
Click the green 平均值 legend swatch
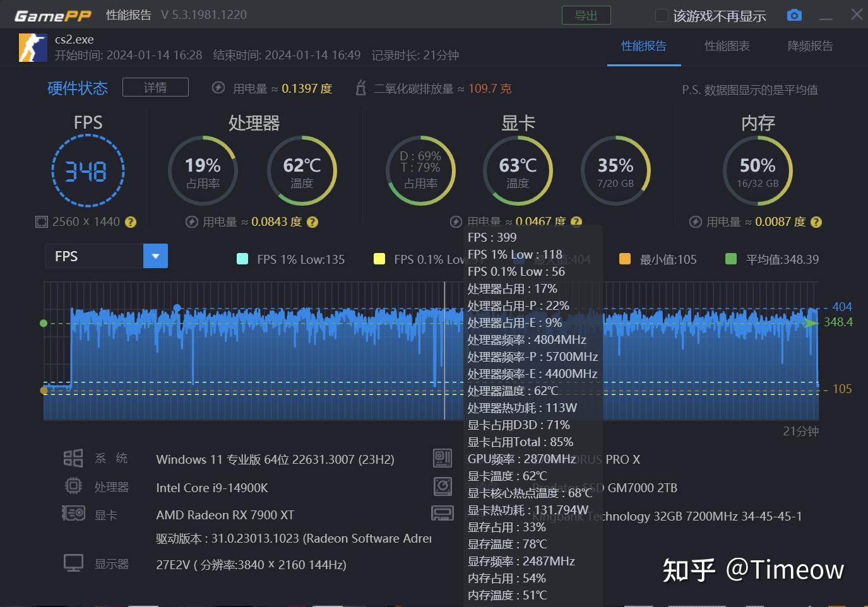coord(731,259)
